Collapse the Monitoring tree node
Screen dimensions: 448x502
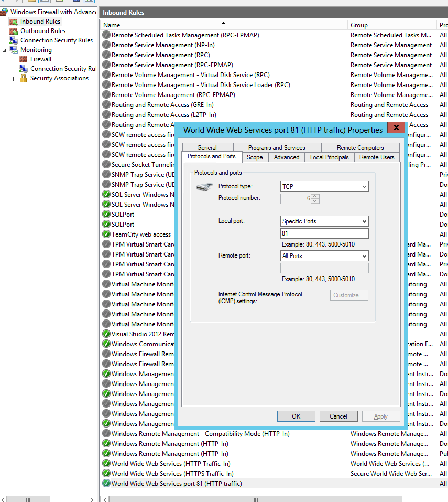click(x=5, y=50)
